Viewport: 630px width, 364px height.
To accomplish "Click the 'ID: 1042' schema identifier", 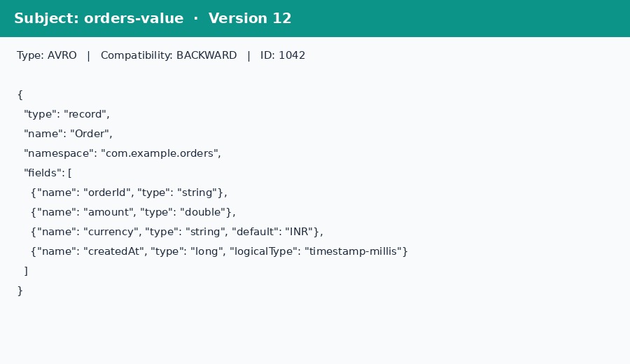I will point(283,55).
